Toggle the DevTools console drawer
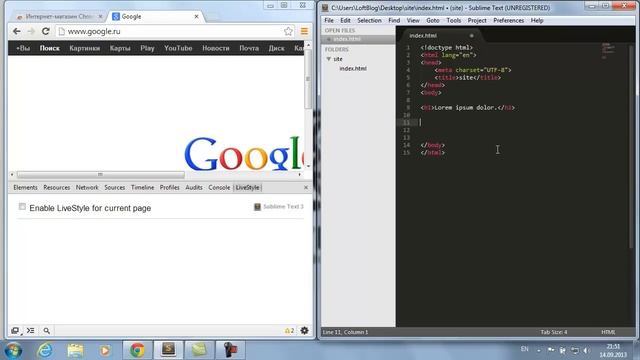The image size is (640, 360). [31, 331]
